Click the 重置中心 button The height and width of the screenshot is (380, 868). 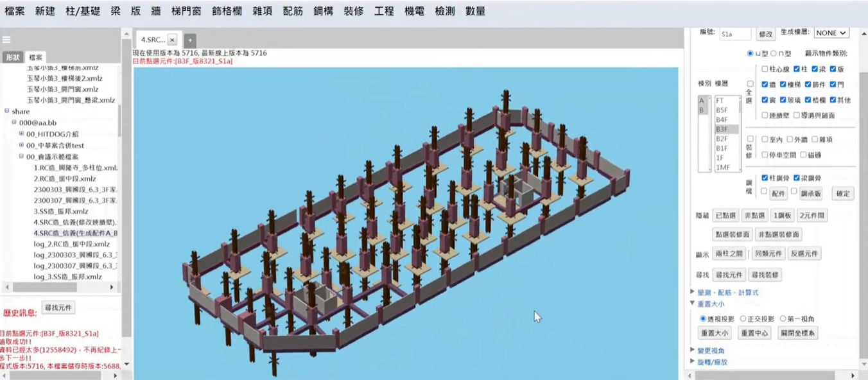coord(754,333)
